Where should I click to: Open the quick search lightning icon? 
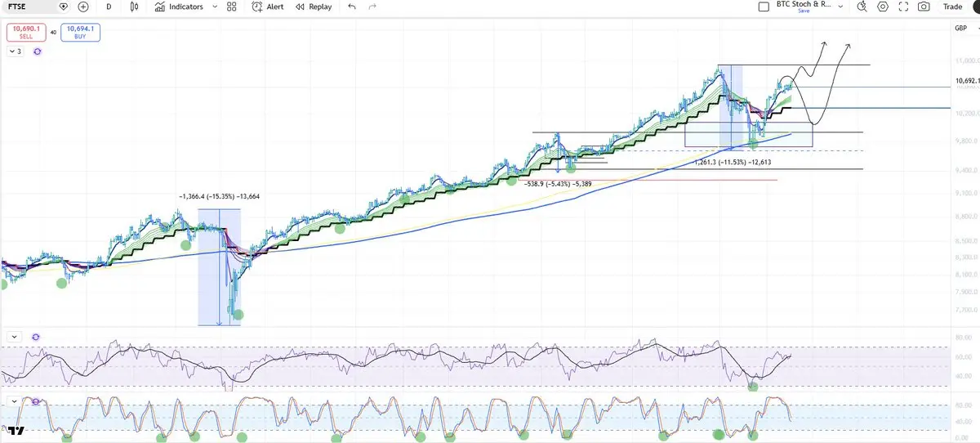pos(862,7)
